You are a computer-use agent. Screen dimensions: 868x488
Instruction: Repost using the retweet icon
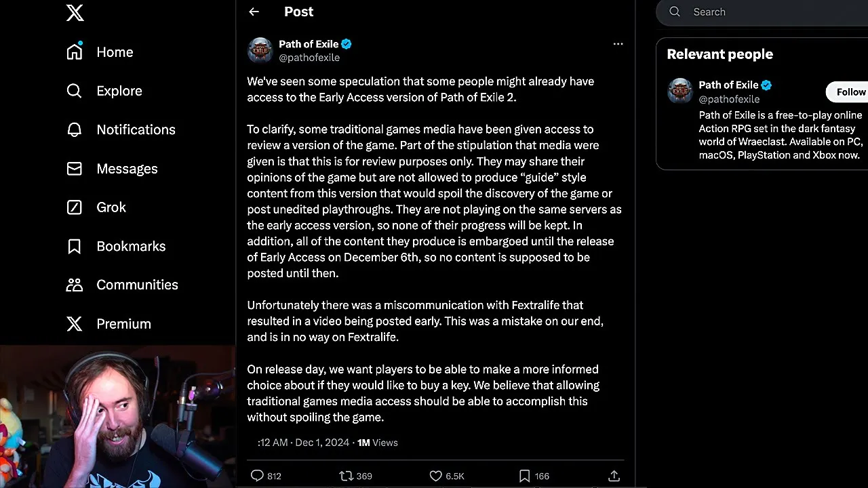point(347,476)
